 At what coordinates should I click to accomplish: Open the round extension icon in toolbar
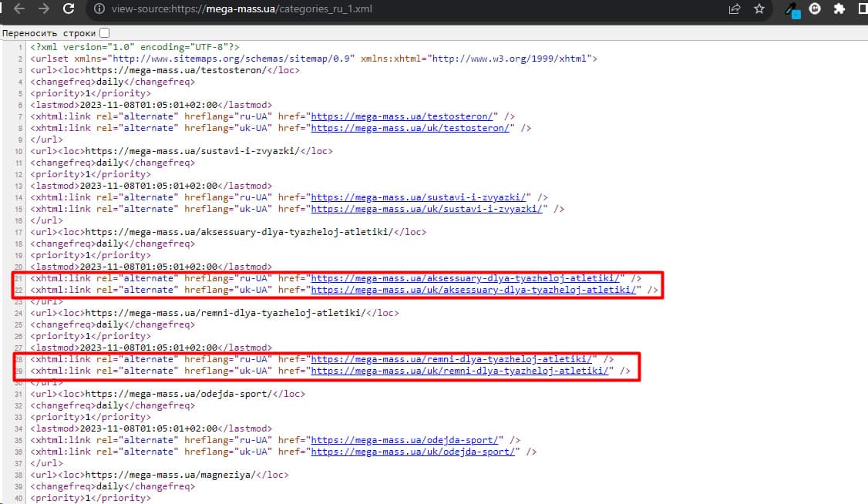[815, 8]
